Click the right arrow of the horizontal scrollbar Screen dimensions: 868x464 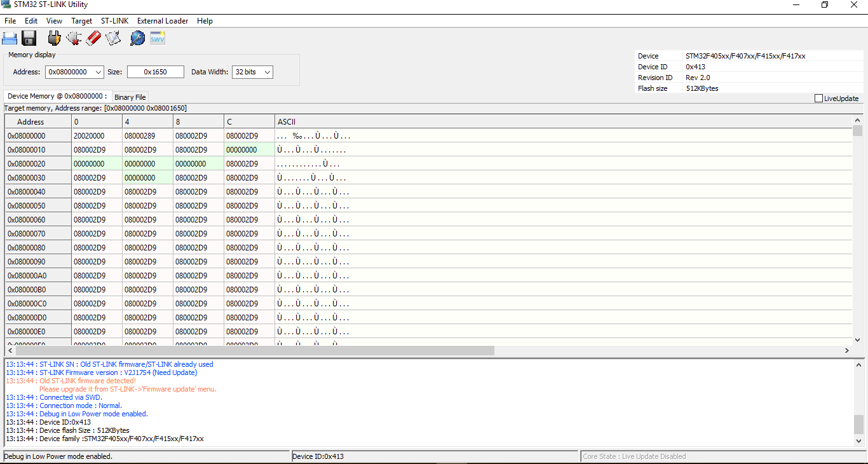tap(847, 350)
